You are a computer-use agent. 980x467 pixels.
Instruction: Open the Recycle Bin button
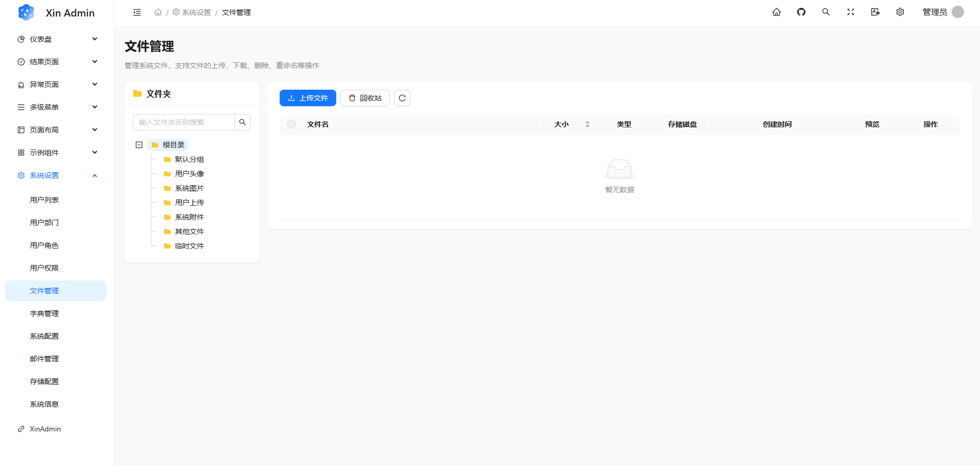[x=365, y=98]
